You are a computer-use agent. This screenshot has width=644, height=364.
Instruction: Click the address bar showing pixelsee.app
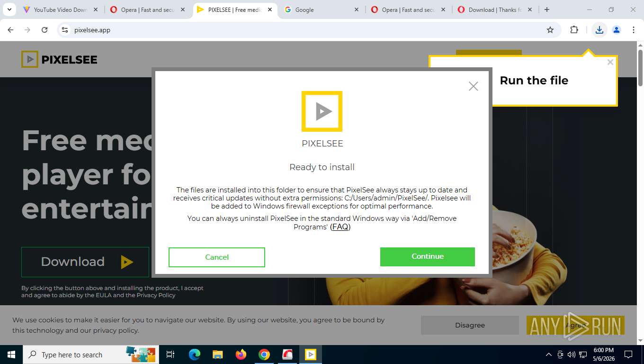point(308,30)
